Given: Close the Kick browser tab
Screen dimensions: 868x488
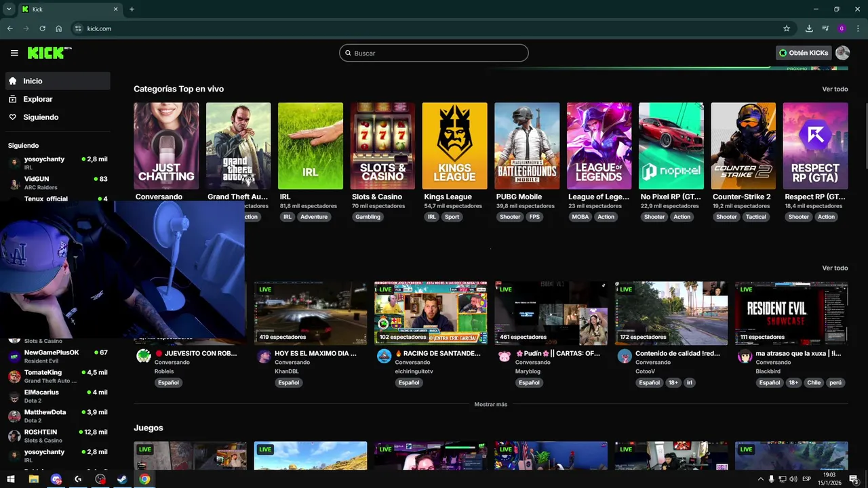Looking at the screenshot, I should click(116, 9).
